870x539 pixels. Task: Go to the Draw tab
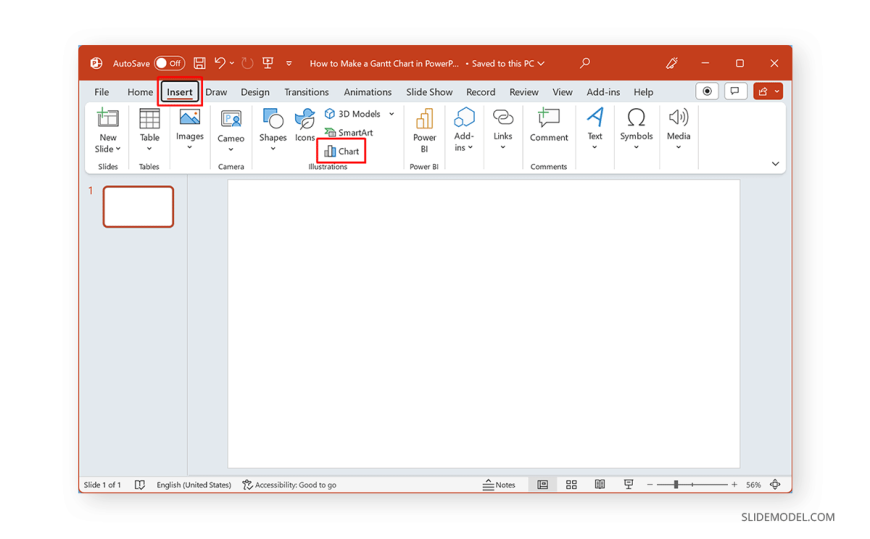[x=216, y=92]
